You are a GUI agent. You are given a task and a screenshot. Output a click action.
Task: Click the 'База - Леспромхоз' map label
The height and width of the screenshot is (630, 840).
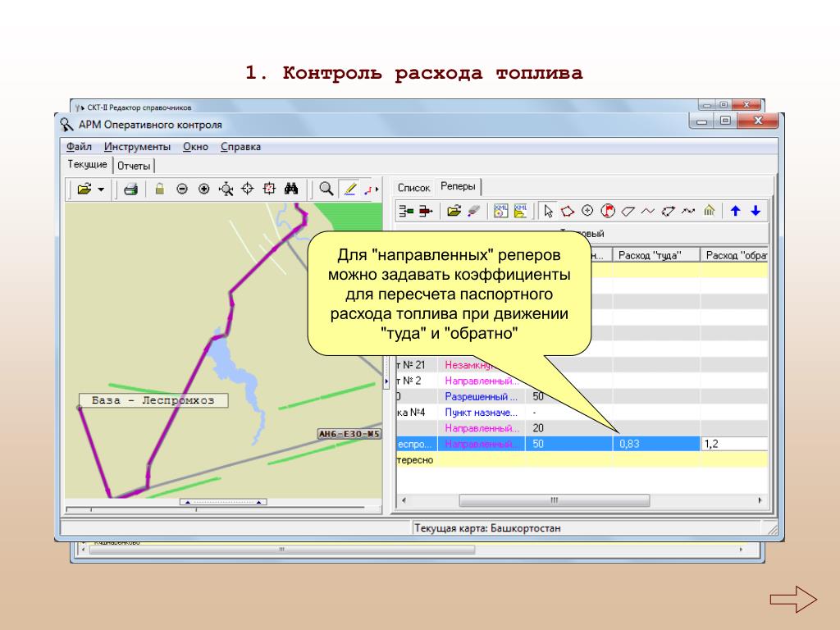[x=153, y=400]
